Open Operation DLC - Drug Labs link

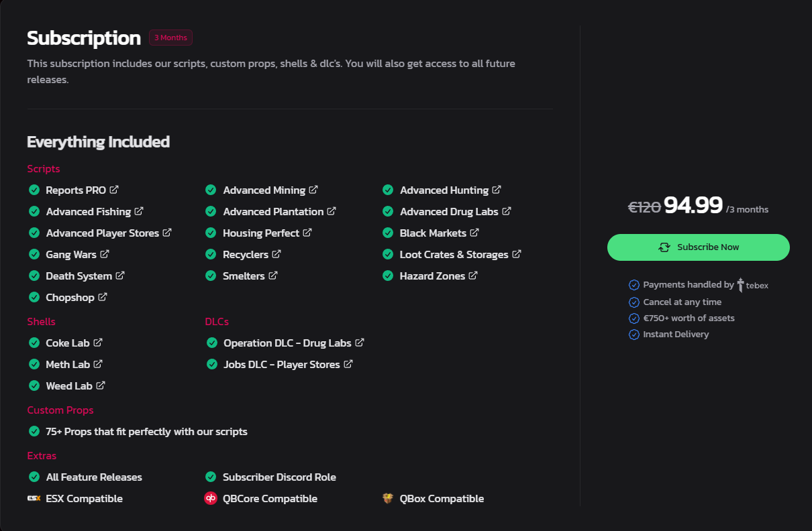click(294, 343)
